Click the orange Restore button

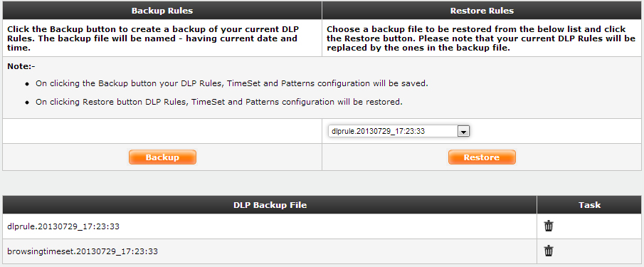[x=482, y=157]
